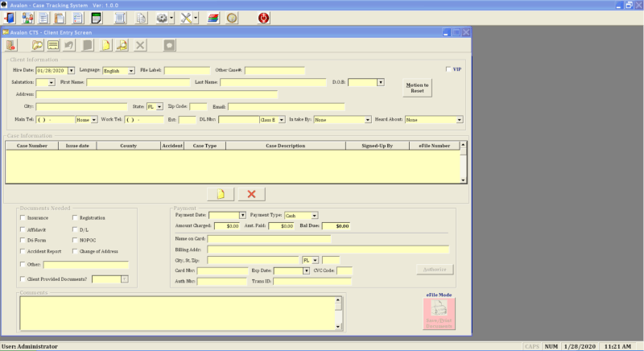Click the eFile Save/Print Documents printer button

pos(439,314)
